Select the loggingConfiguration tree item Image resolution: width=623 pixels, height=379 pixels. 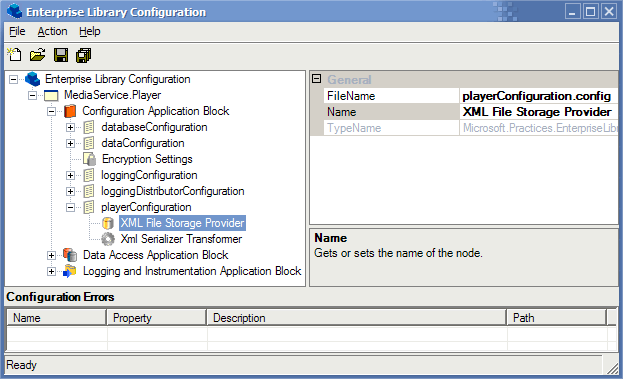tap(149, 175)
